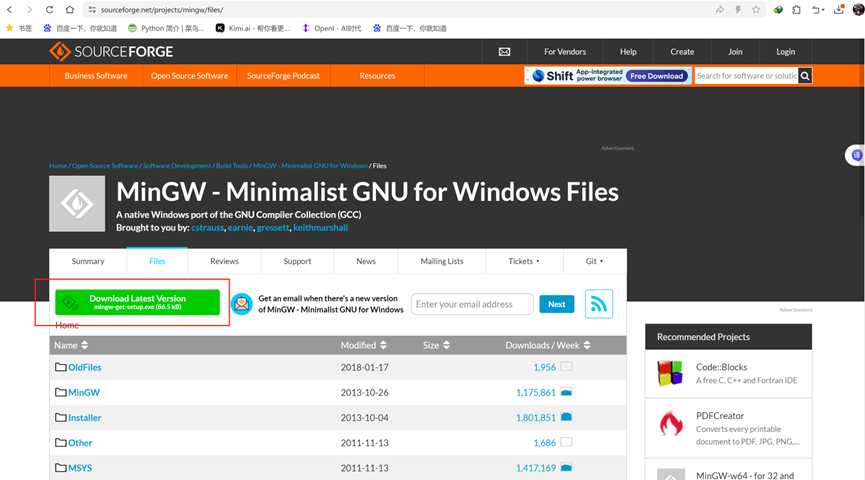This screenshot has height=480, width=865.
Task: Switch to the Reviews tab
Action: coord(225,261)
